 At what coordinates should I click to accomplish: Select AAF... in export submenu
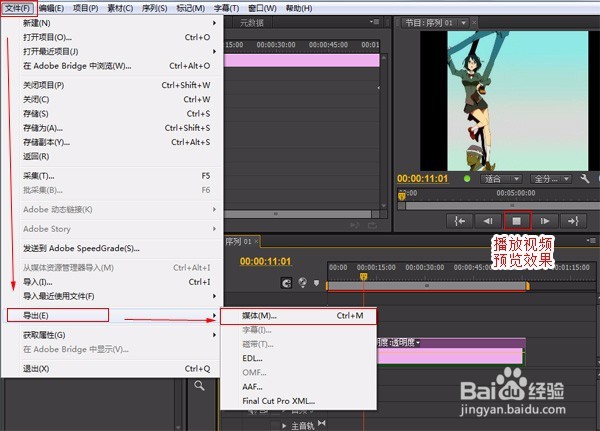298,387
